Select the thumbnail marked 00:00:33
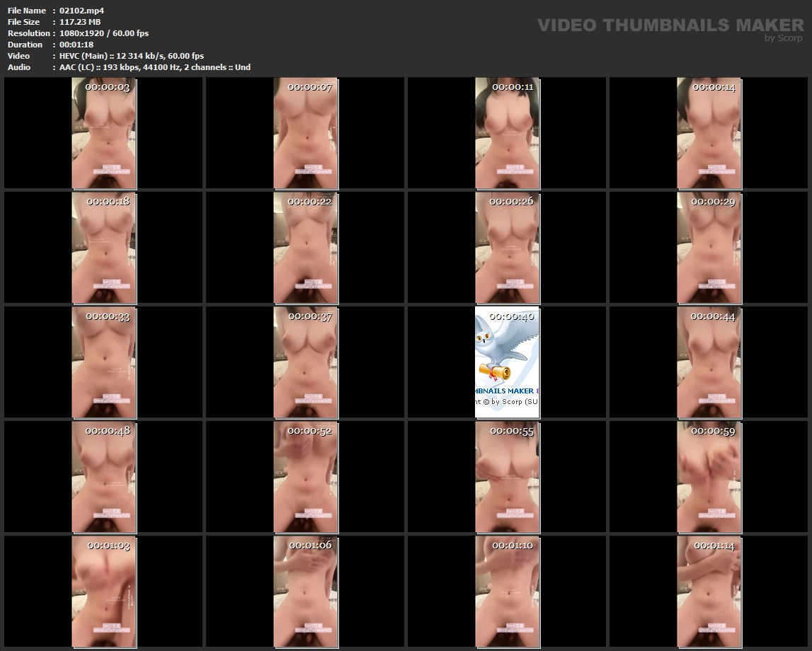This screenshot has height=651, width=812. (104, 362)
